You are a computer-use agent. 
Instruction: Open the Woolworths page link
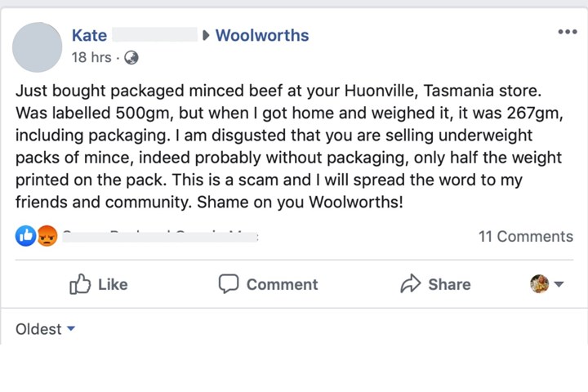tap(262, 35)
